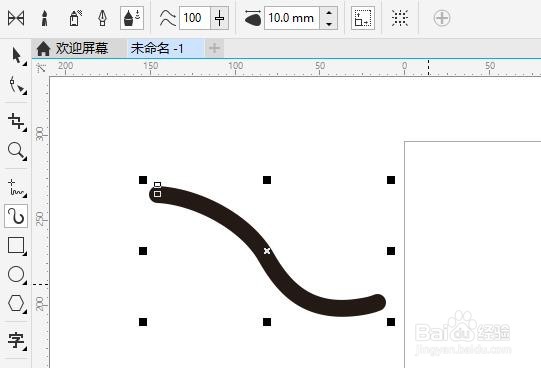Select the Artistic Media tool

click(16, 216)
